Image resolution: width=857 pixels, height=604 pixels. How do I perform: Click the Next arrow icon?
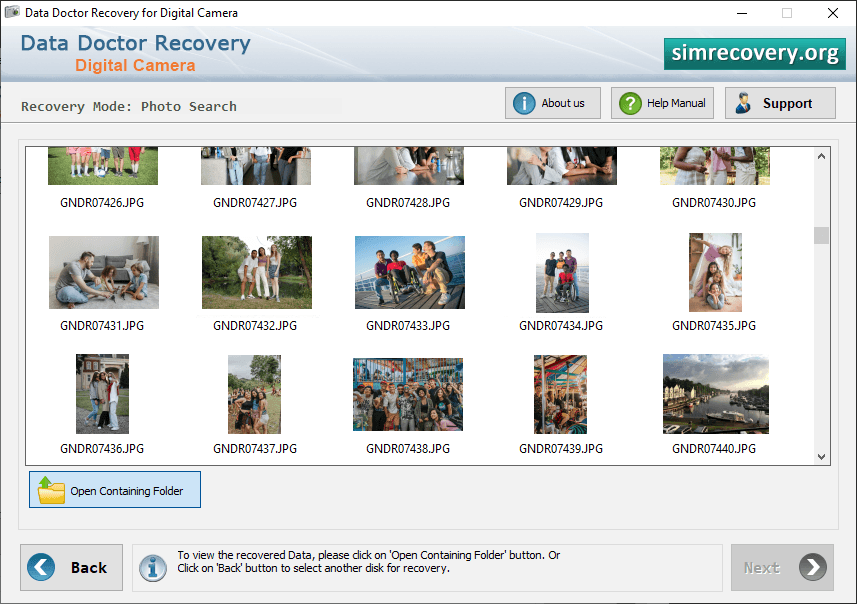point(813,567)
